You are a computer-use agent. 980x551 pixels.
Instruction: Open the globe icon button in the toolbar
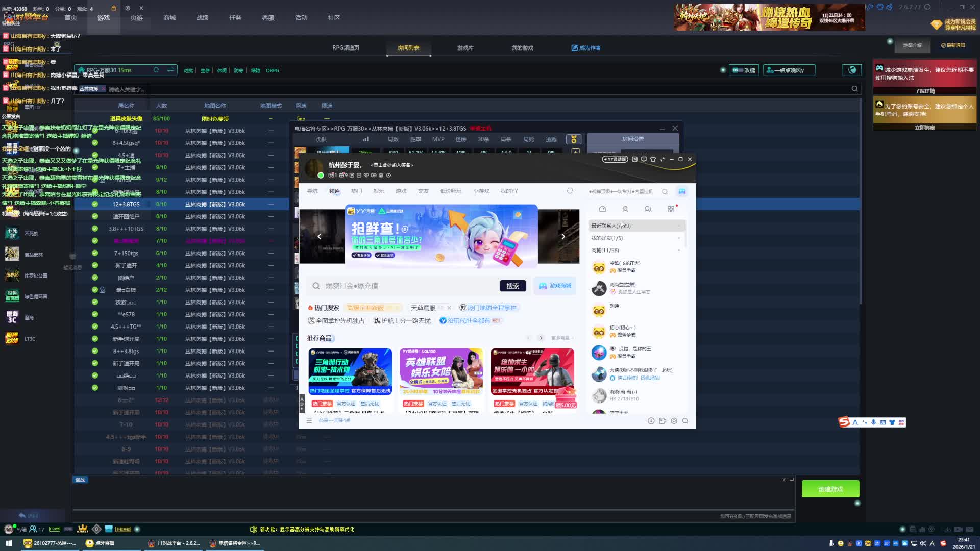tap(852, 70)
